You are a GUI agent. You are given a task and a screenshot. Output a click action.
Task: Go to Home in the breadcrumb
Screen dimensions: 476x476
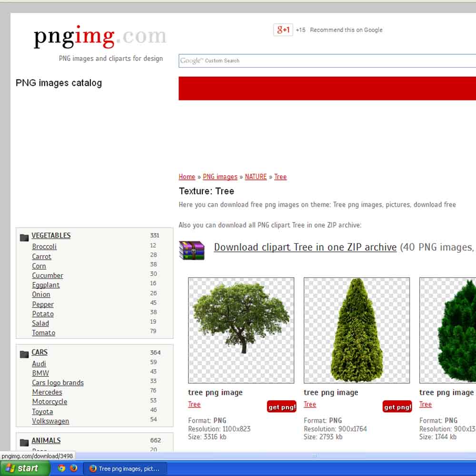coord(187,177)
